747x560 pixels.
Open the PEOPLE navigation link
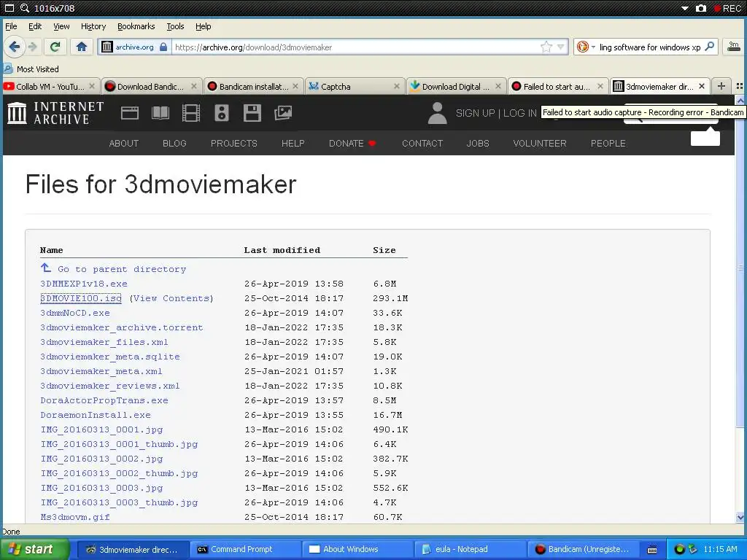608,144
